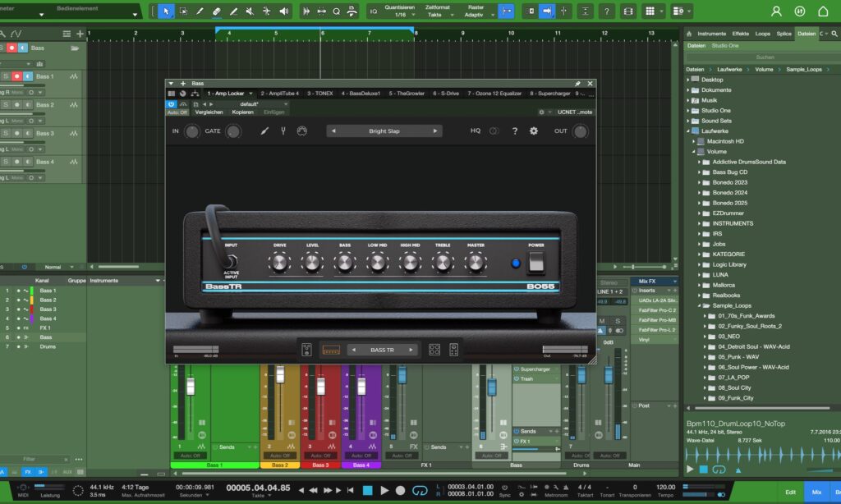Select the Eraser tool

(217, 11)
